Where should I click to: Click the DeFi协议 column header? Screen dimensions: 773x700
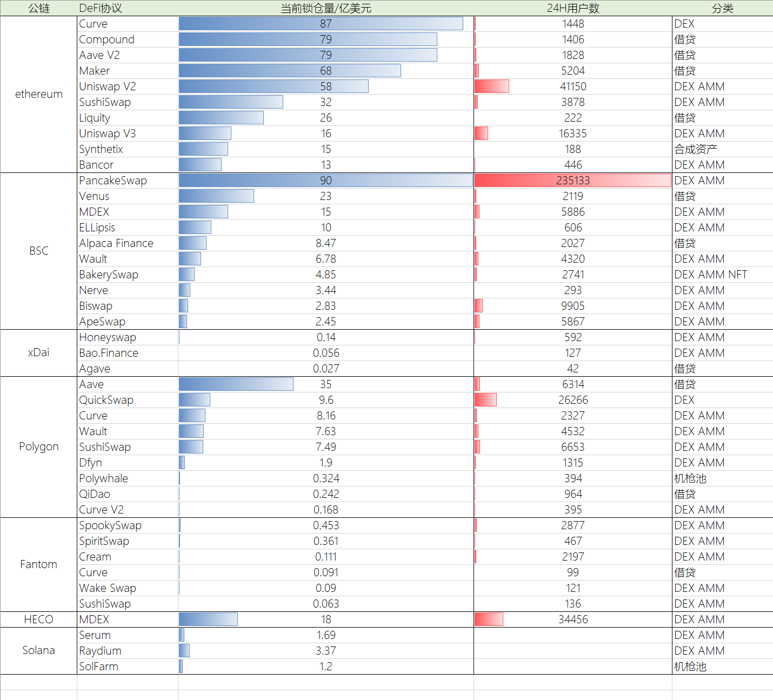click(128, 8)
